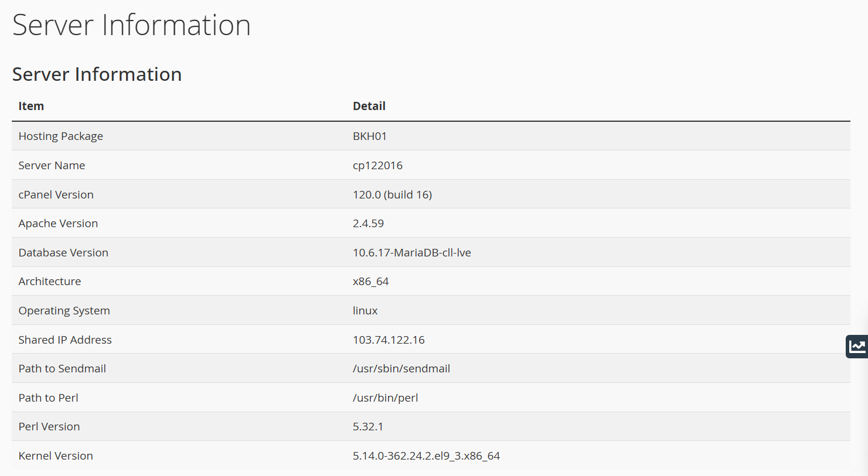Click the 'Perl Version' label
Screen dimensions: 868x476
[x=49, y=426]
